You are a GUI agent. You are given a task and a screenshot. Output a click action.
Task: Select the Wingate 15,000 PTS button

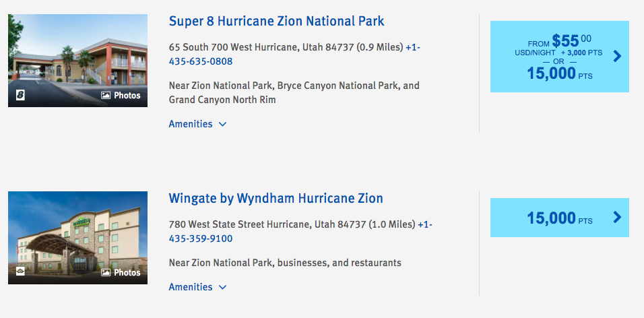(x=559, y=218)
